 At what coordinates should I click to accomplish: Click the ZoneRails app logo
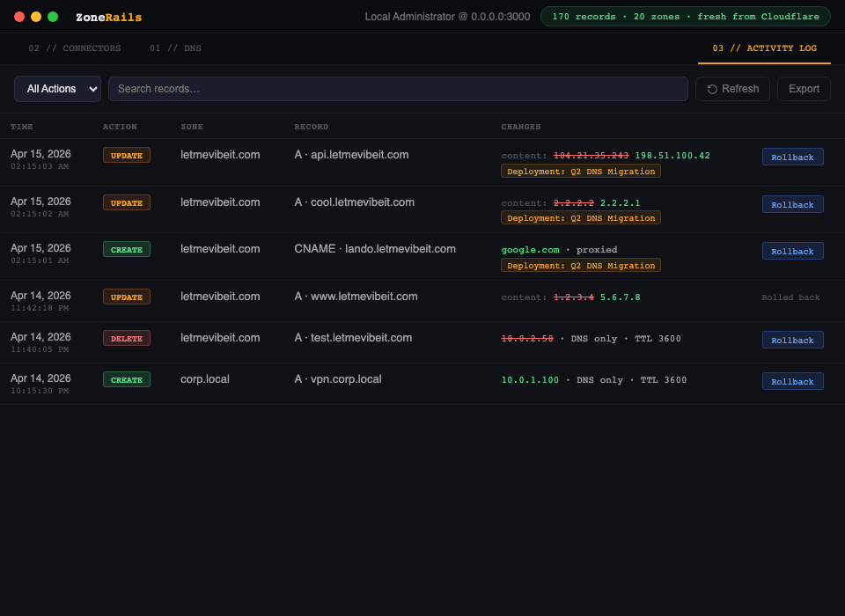(x=108, y=18)
